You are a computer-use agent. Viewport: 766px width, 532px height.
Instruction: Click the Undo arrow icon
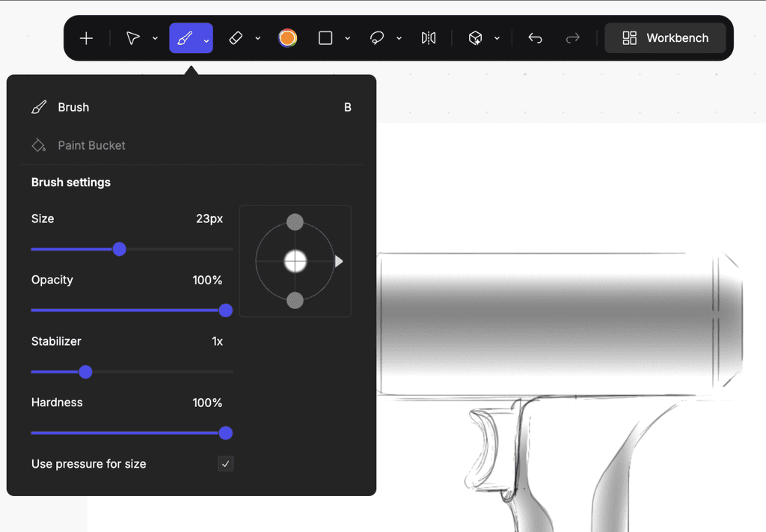click(x=535, y=37)
